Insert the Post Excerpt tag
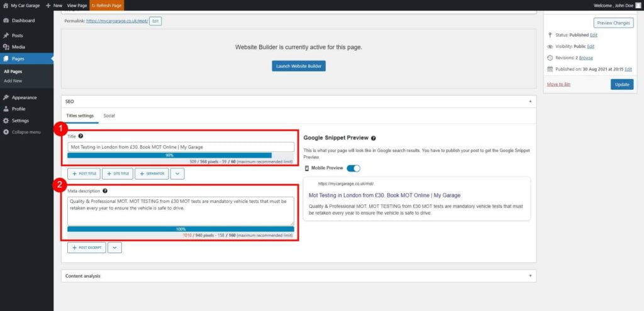The height and width of the screenshot is (311, 644). (87, 248)
